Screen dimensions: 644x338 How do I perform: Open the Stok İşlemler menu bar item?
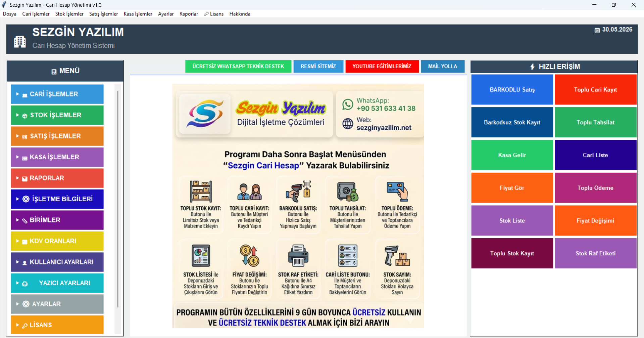click(x=69, y=14)
